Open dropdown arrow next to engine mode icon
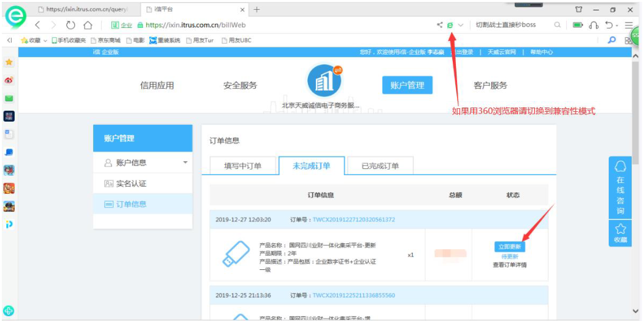 pos(461,25)
